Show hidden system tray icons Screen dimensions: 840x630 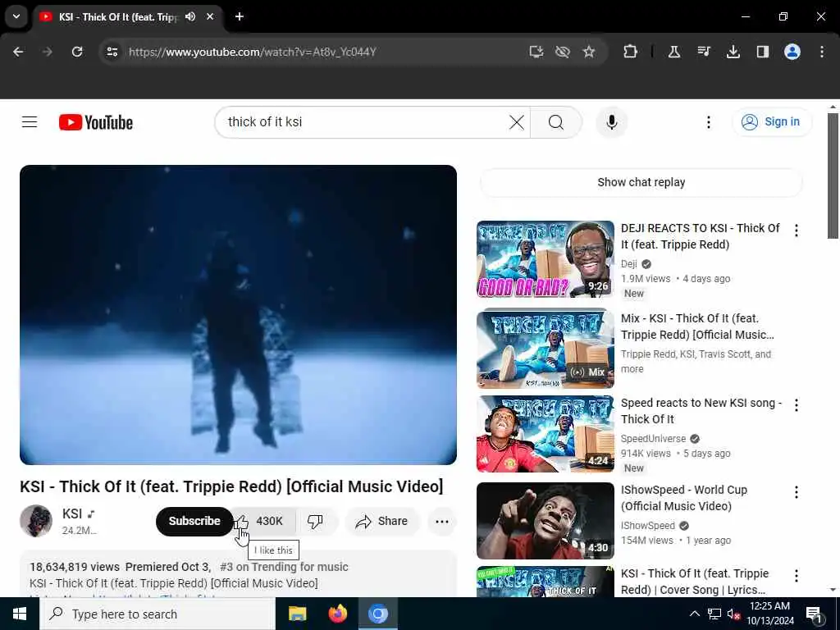(694, 614)
